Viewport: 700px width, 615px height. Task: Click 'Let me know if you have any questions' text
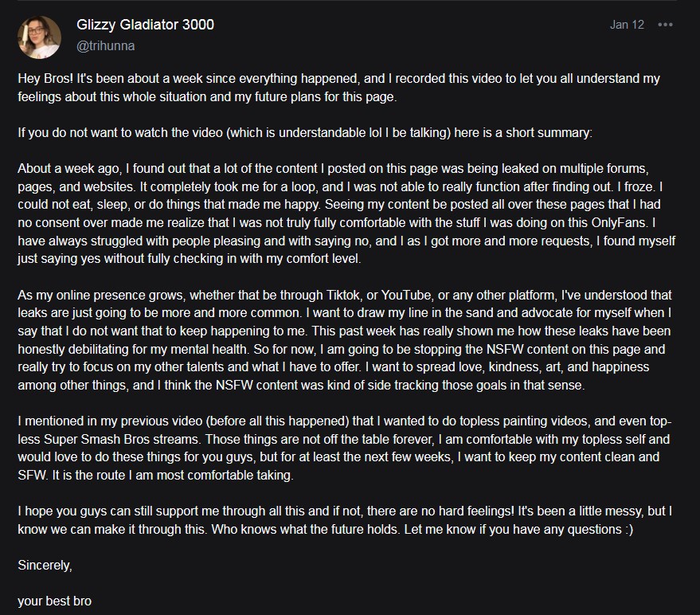coord(513,529)
